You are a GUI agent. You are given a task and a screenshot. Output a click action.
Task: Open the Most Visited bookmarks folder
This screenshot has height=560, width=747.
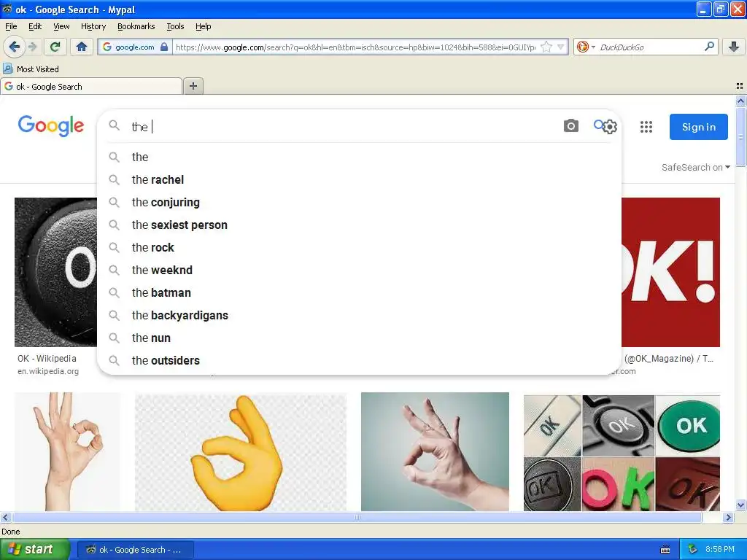tap(31, 69)
